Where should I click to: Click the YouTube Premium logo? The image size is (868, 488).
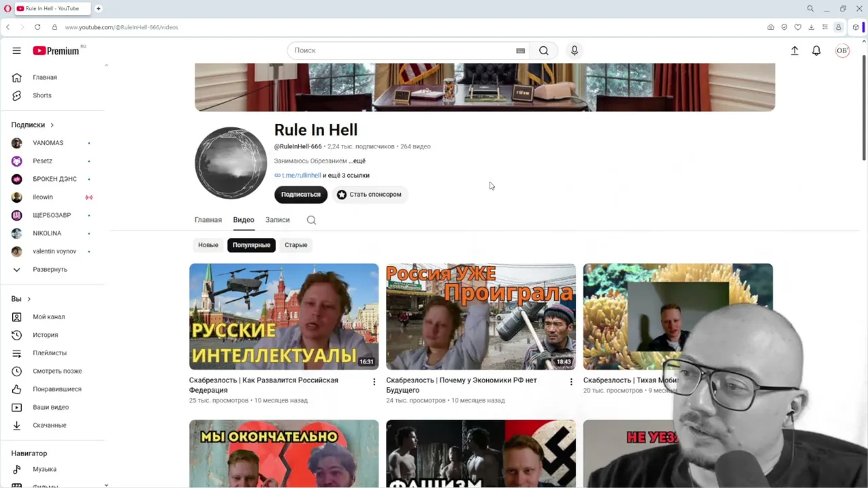pos(58,51)
